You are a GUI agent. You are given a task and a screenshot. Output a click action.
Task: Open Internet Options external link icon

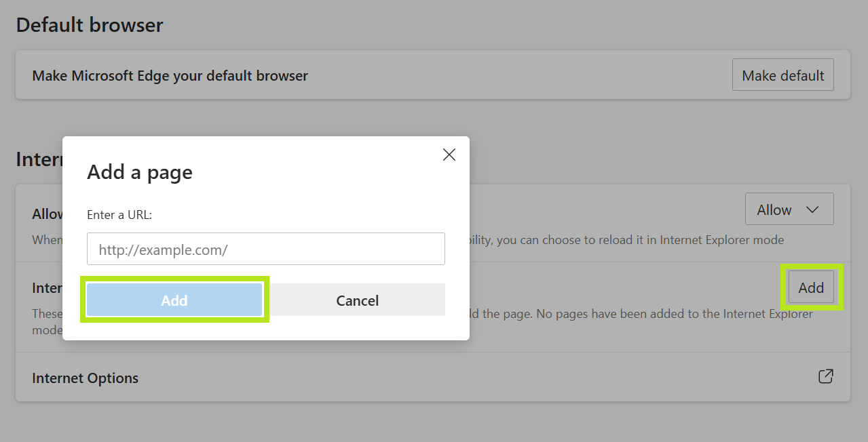pos(825,376)
